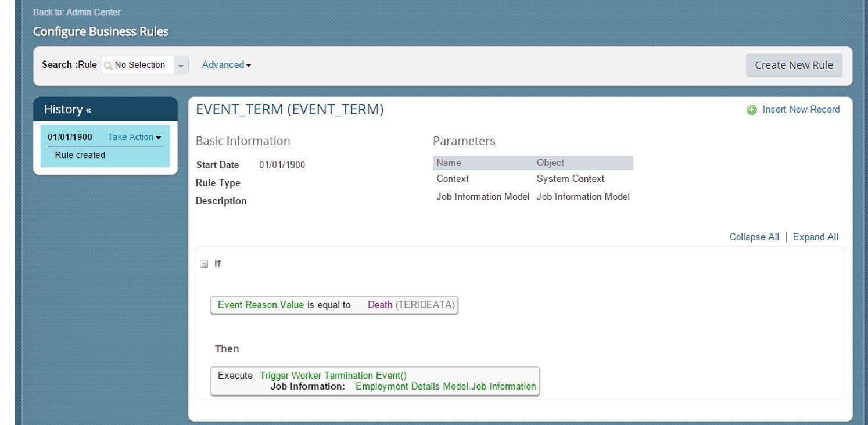The width and height of the screenshot is (868, 425).
Task: Collapse the If section with minus icon
Action: (x=203, y=264)
